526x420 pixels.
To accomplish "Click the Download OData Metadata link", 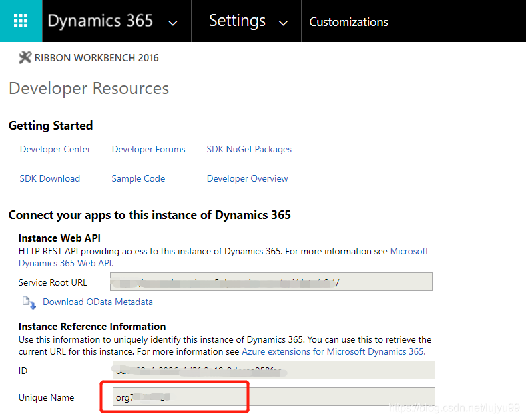I will coord(98,302).
